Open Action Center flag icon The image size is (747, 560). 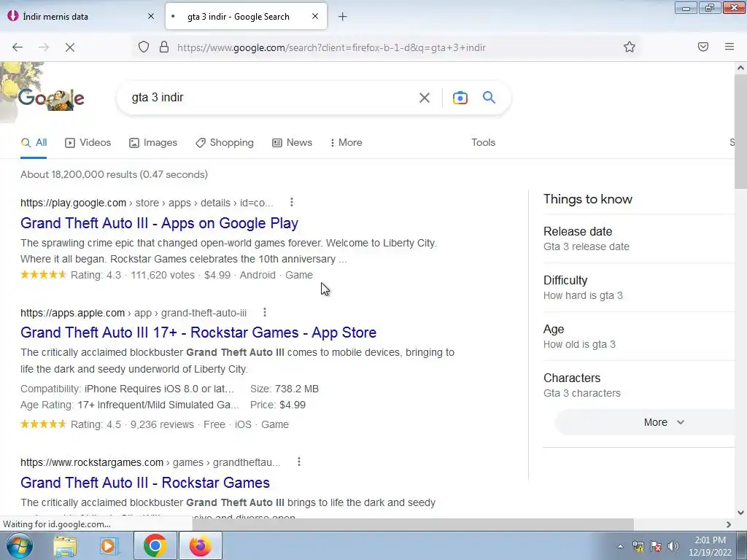656,546
